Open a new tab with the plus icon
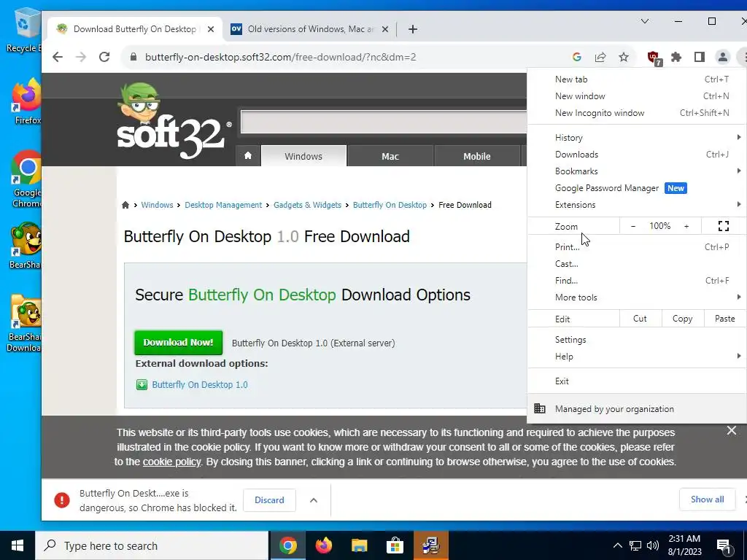Viewport: 747px width, 560px height. [x=413, y=29]
